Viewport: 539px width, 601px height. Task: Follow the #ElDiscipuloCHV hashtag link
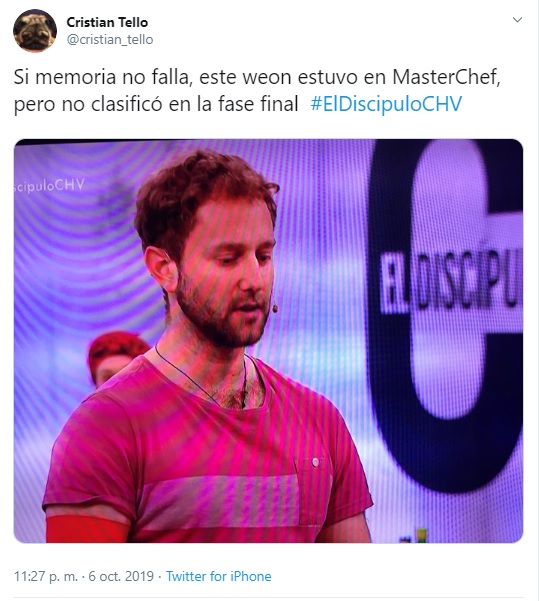pos(386,104)
